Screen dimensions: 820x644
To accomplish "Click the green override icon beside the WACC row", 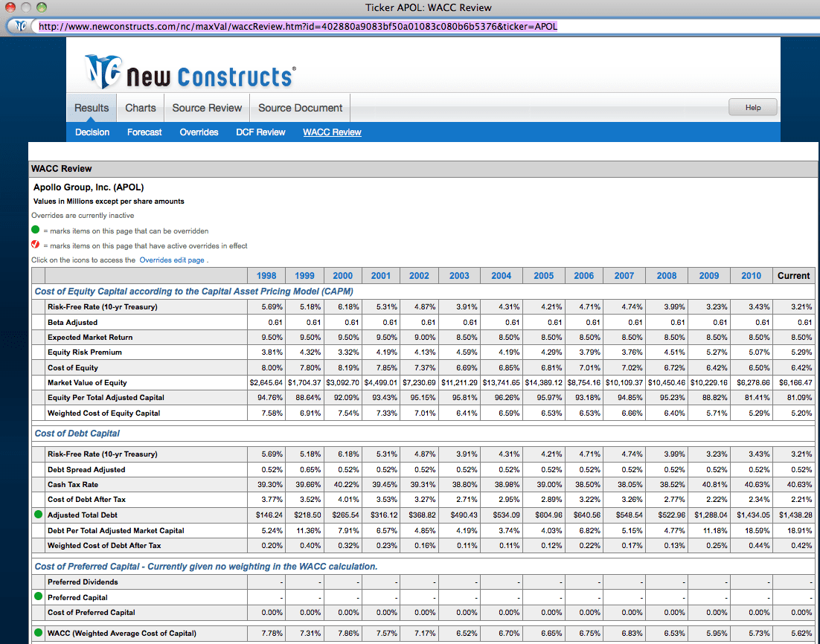I will [38, 633].
